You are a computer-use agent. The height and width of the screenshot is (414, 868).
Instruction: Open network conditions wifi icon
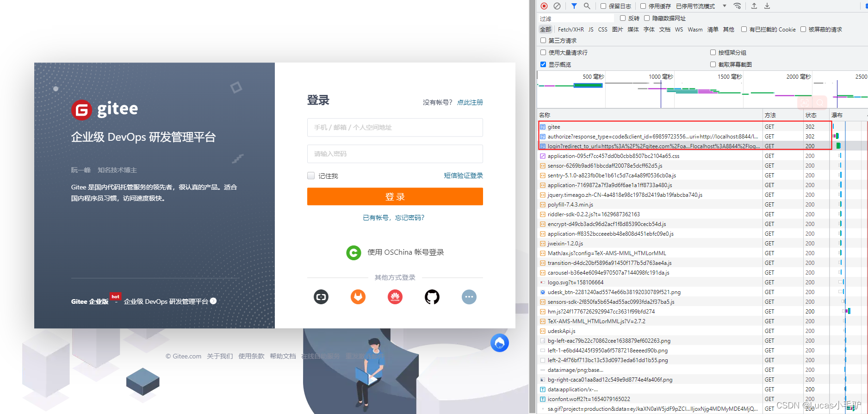point(738,6)
